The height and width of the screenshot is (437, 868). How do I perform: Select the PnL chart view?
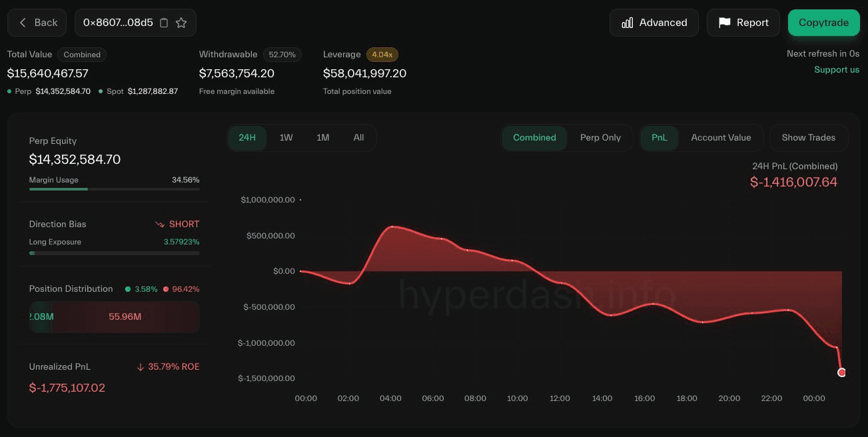659,138
